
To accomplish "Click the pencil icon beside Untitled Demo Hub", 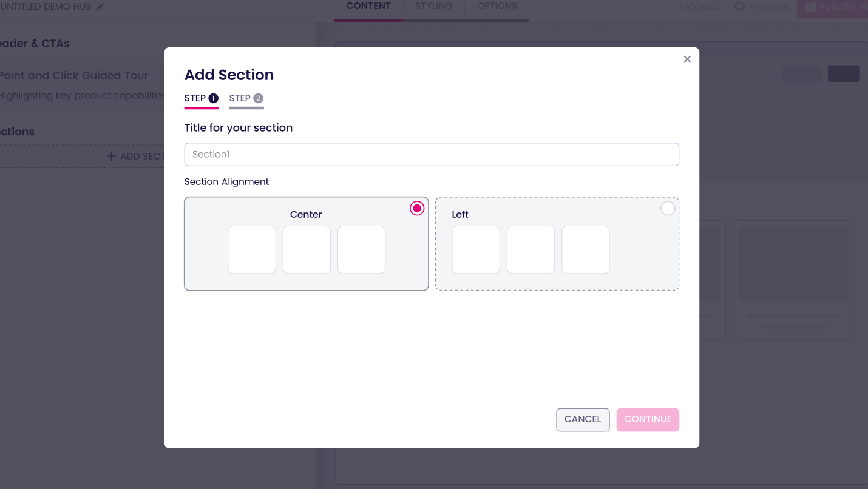I will [x=100, y=7].
